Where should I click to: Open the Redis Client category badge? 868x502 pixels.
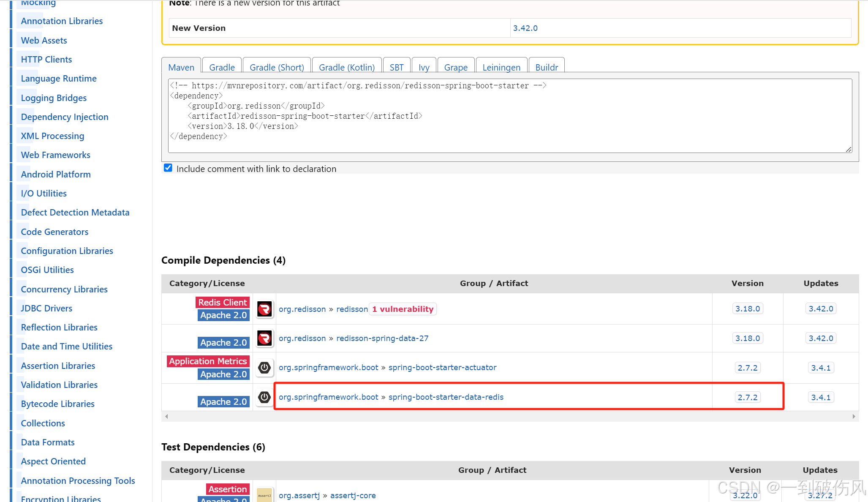pos(222,302)
